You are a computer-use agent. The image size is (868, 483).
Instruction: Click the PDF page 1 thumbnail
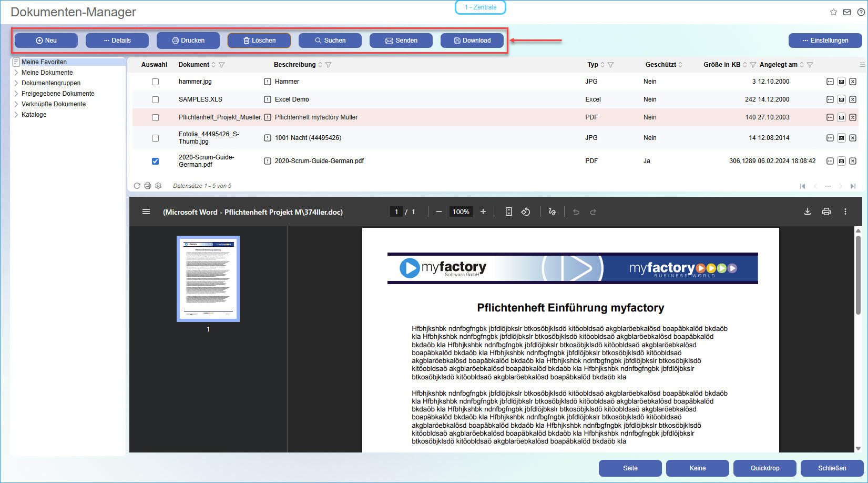(x=208, y=278)
